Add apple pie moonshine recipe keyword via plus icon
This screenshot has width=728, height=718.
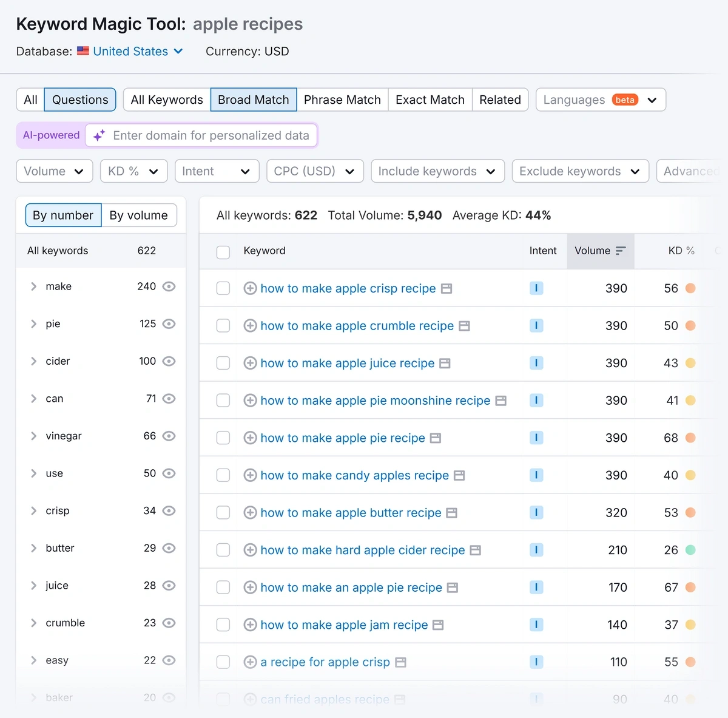tap(250, 401)
